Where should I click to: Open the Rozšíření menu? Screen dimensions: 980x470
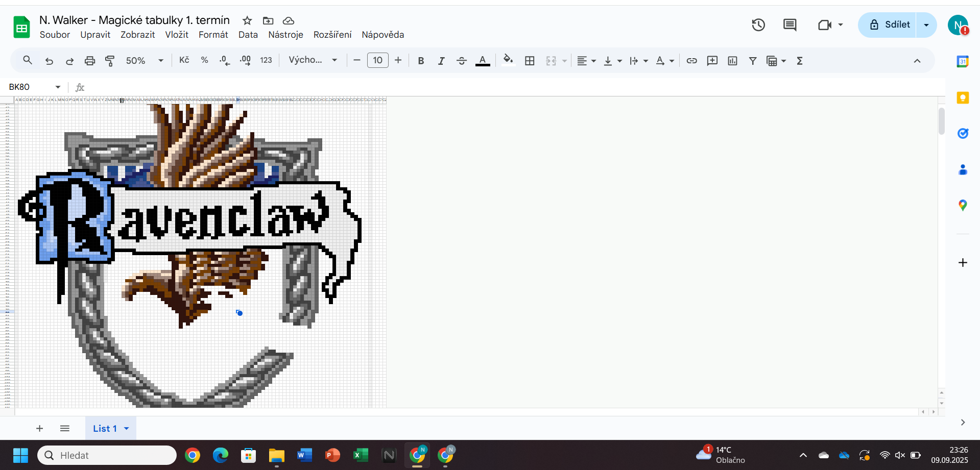pos(332,35)
